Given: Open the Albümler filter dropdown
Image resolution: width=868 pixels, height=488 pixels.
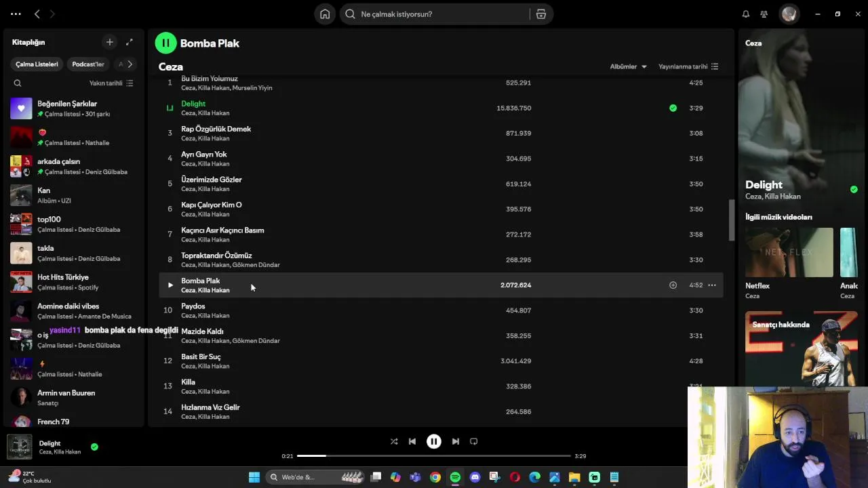Looking at the screenshot, I should [x=629, y=66].
